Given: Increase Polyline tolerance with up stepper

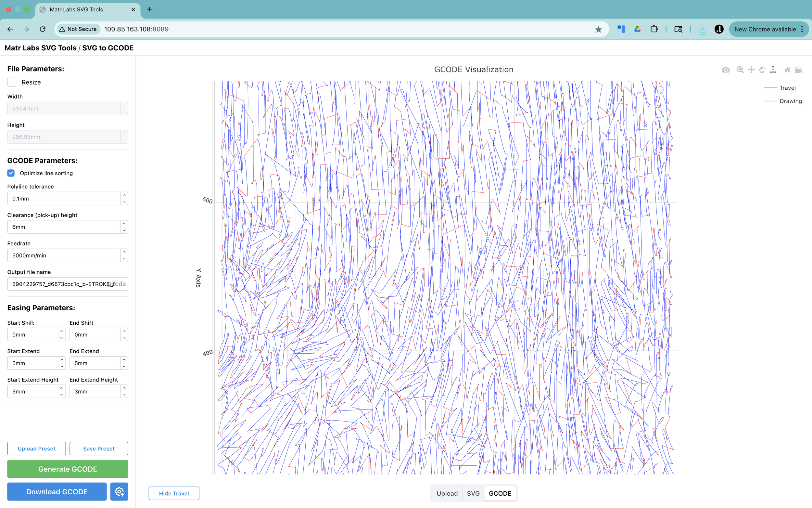Looking at the screenshot, I should pos(124,195).
